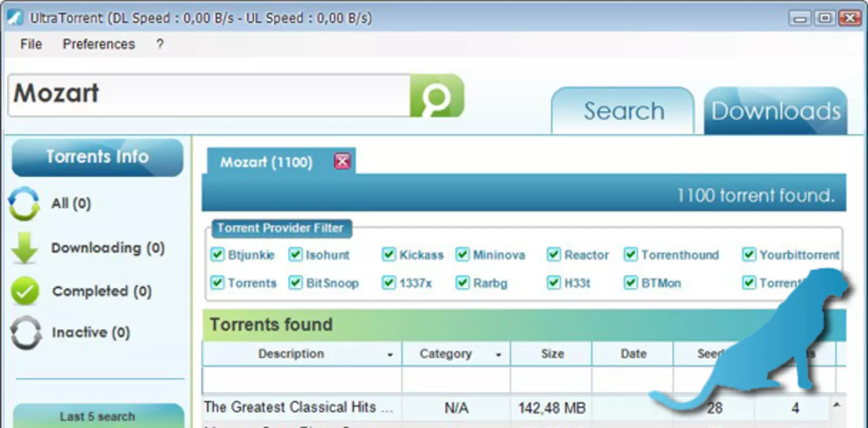
Task: Sort by the Date column header
Action: (x=633, y=354)
